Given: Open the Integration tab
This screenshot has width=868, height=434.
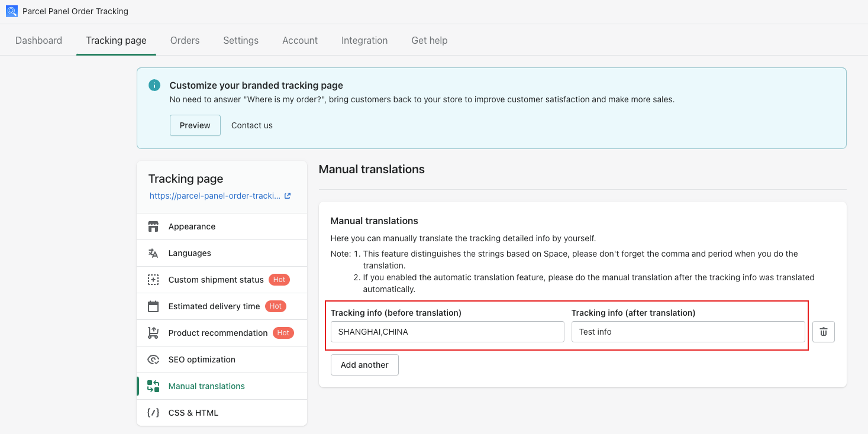Looking at the screenshot, I should [x=364, y=40].
